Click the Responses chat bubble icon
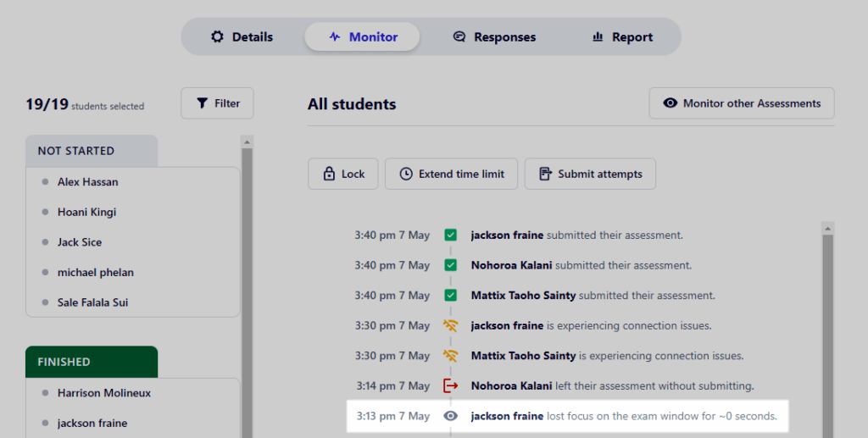The image size is (868, 438). click(459, 37)
